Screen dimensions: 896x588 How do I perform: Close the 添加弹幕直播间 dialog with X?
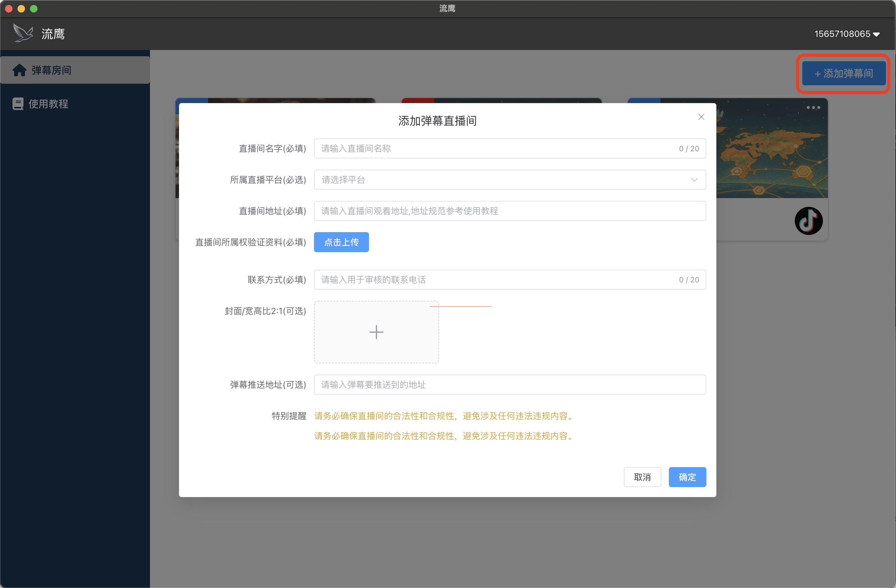[x=701, y=117]
